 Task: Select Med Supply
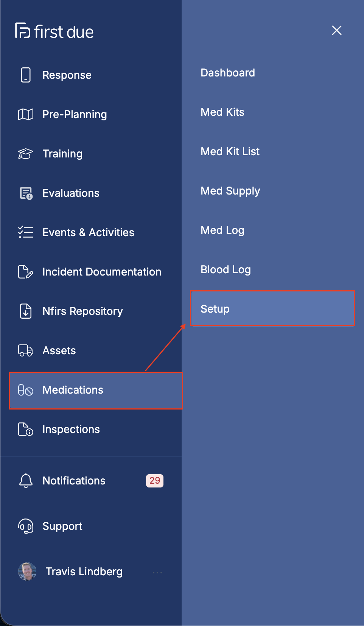click(x=230, y=191)
